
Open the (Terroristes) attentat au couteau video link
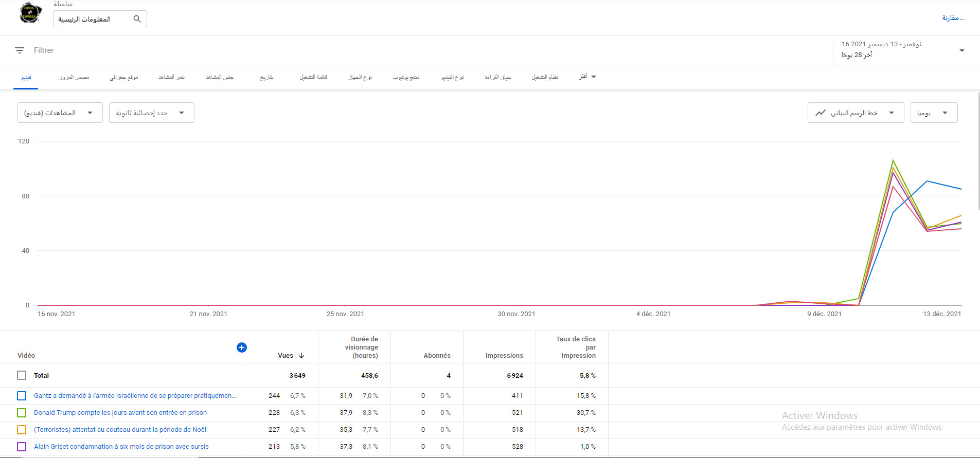[x=120, y=430]
